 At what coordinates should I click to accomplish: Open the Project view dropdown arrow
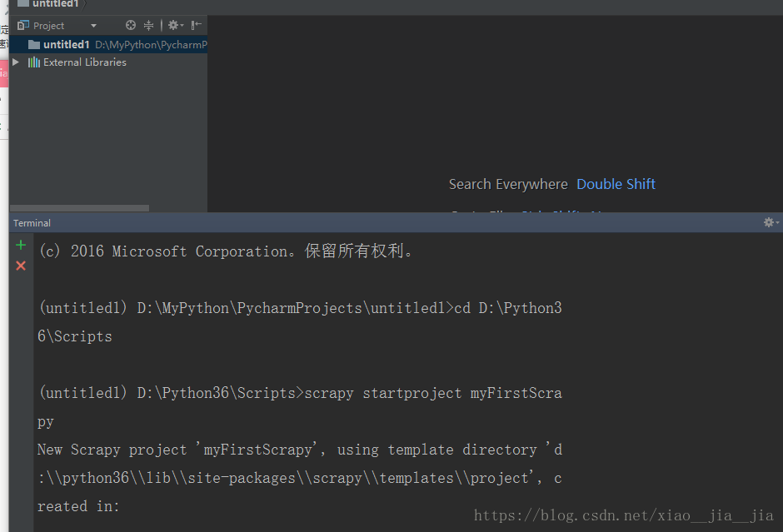coord(93,26)
